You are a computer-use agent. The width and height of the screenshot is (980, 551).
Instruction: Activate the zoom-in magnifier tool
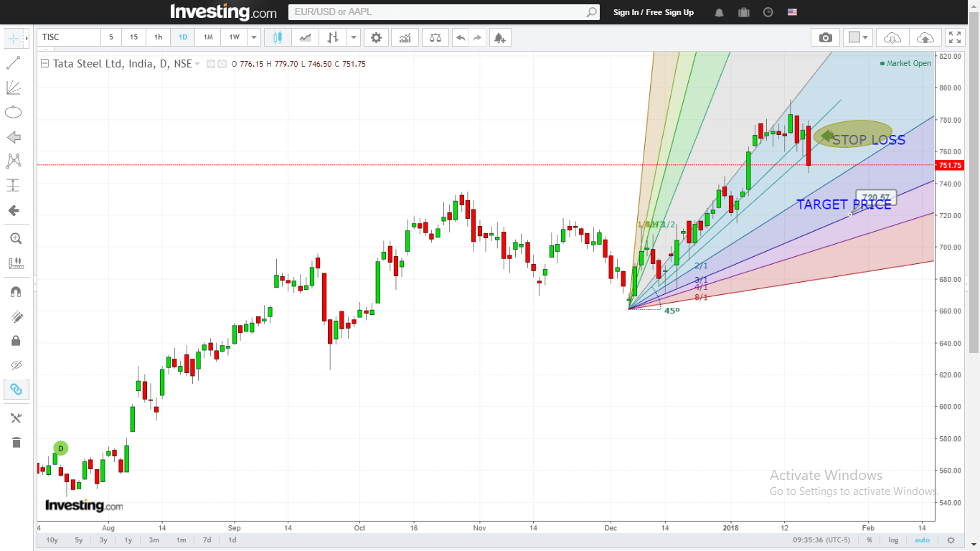coord(16,238)
